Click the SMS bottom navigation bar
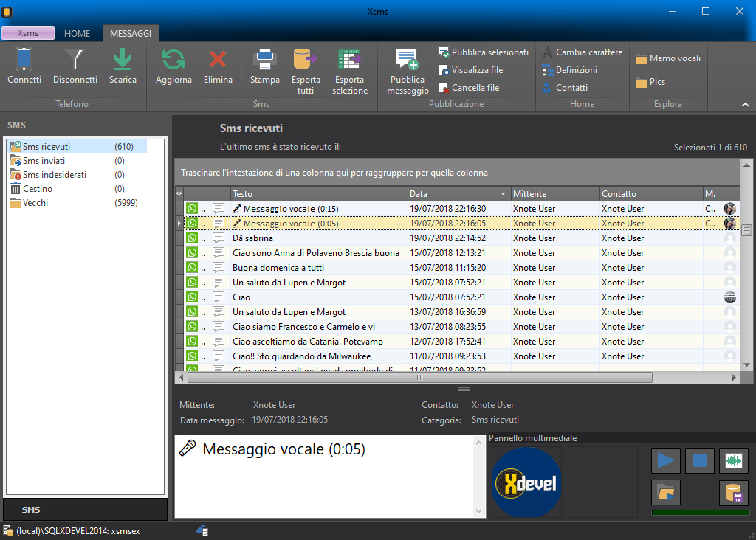This screenshot has width=756, height=540. tap(86, 510)
